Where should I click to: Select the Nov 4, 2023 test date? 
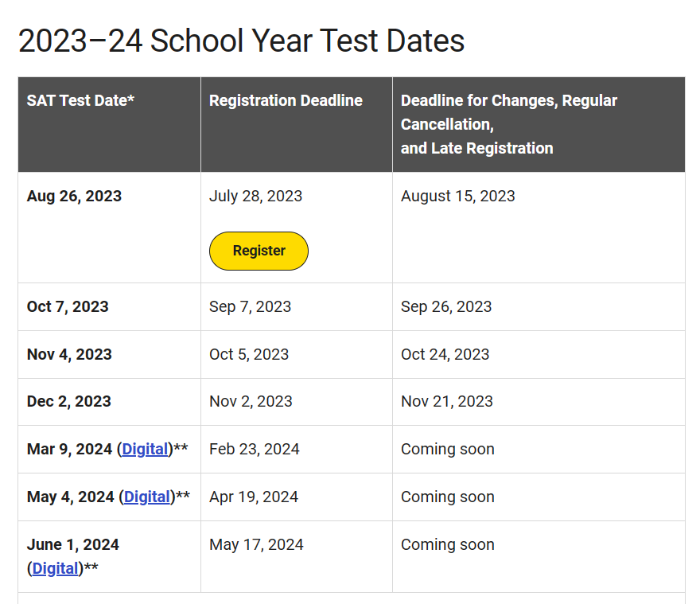[69, 354]
